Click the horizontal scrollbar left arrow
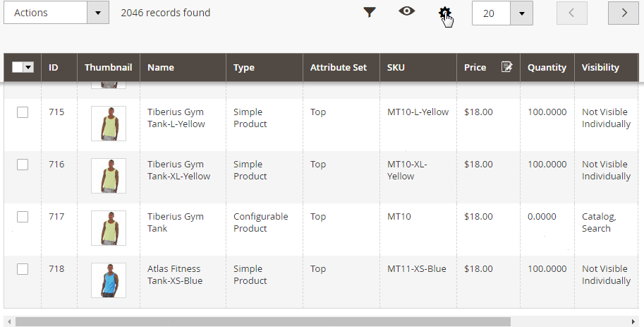Screen dimensions: 644x327 [x=9, y=321]
